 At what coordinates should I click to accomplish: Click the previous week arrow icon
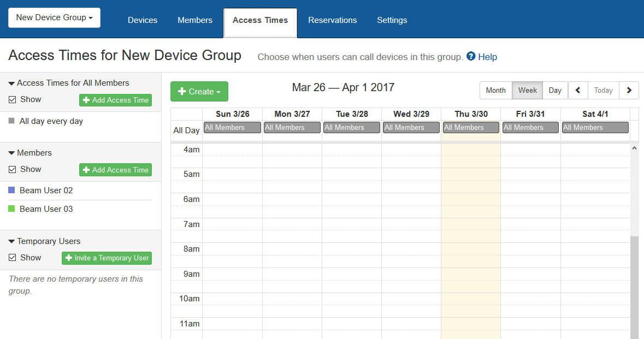(x=578, y=91)
